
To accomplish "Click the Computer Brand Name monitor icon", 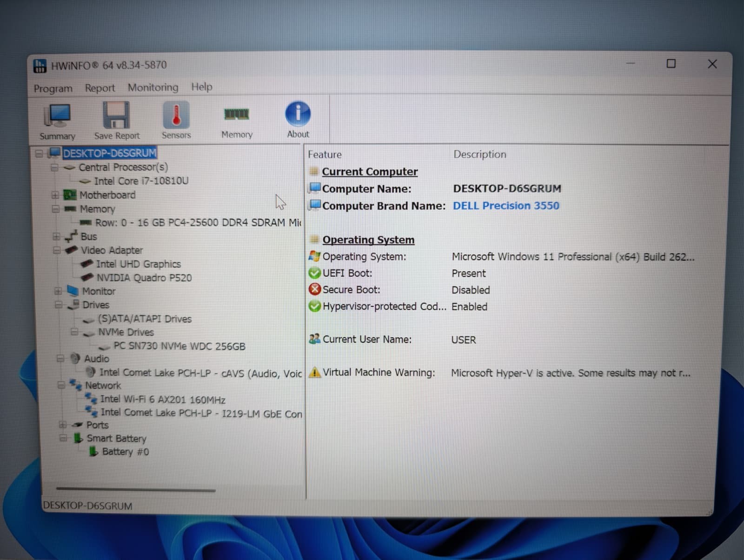I will coord(315,205).
